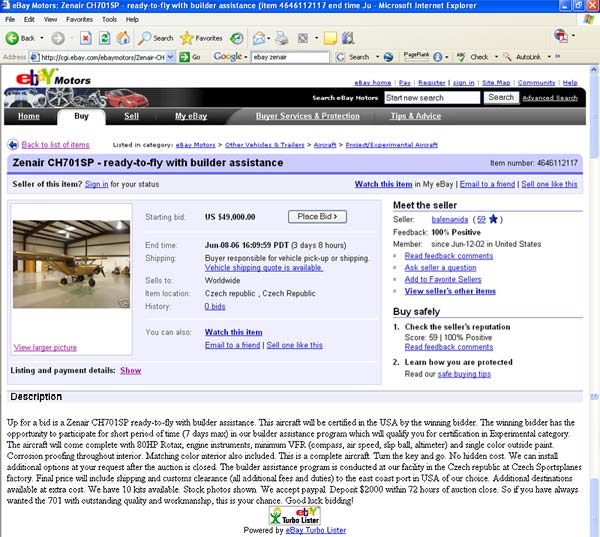Viewport: 600px width, 537px height.
Task: Open the Favorites menu
Action: (x=79, y=20)
